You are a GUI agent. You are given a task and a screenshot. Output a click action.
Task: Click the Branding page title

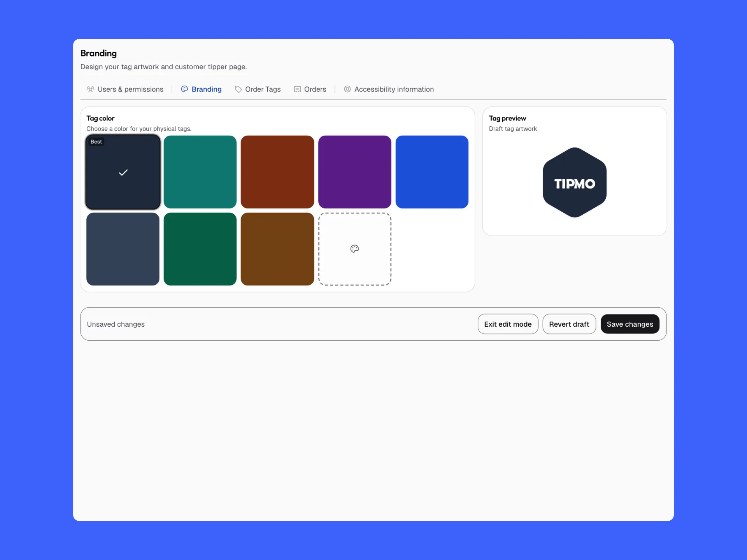click(98, 53)
